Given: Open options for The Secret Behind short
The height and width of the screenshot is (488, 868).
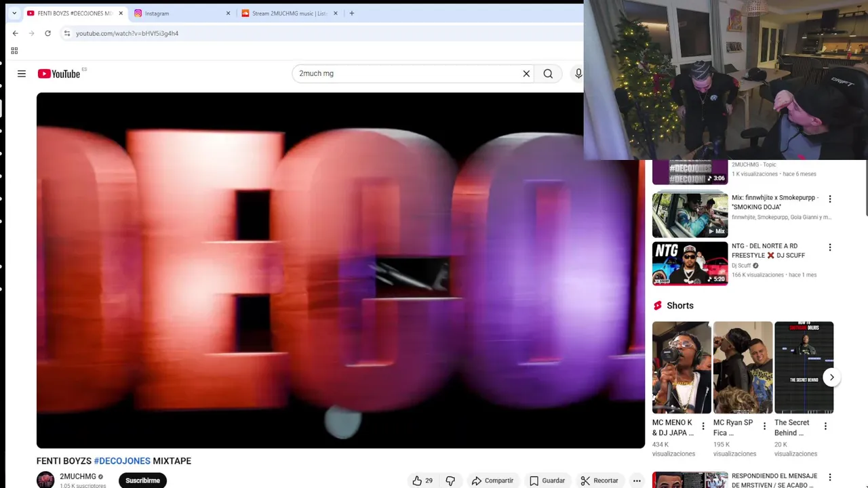Looking at the screenshot, I should pyautogui.click(x=825, y=426).
